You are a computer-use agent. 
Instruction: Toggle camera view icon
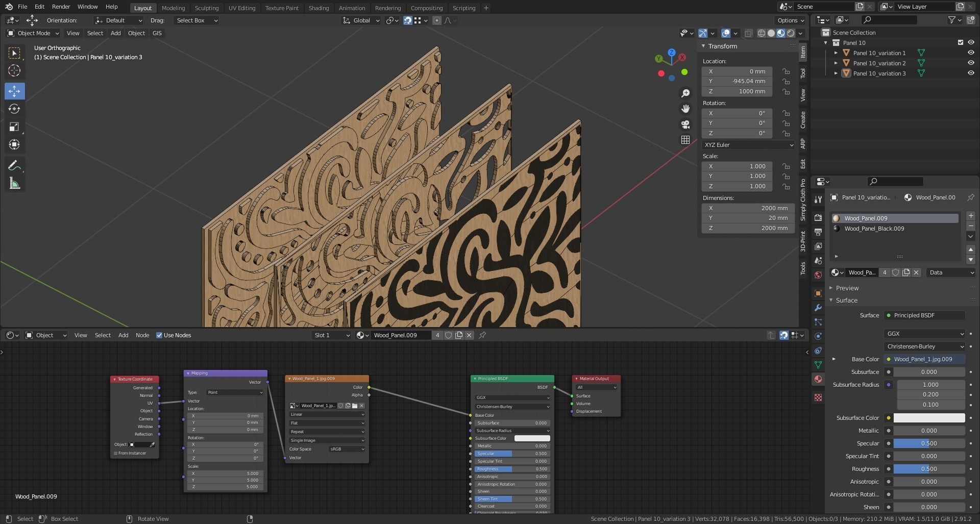(x=685, y=124)
